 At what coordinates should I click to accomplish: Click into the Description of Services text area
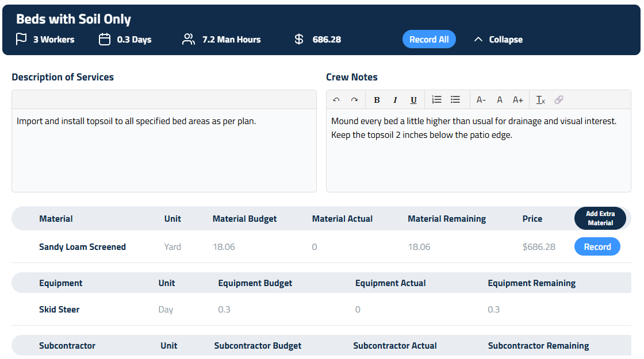click(x=164, y=150)
